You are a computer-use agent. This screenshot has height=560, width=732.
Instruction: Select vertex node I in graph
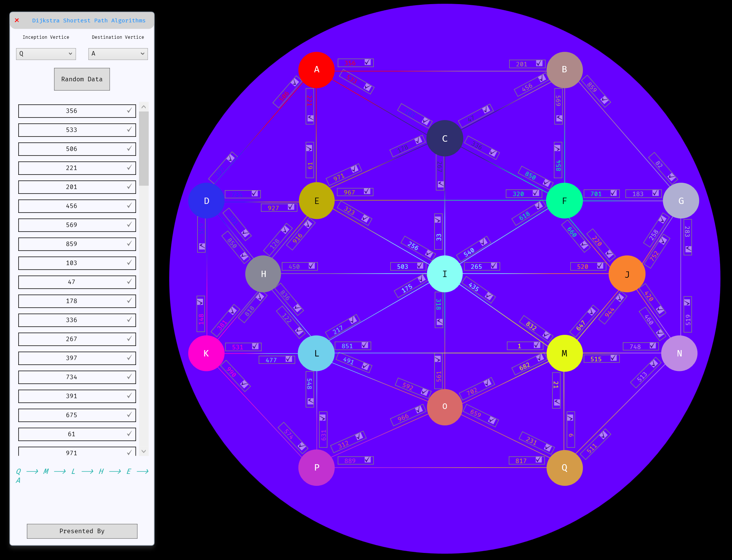click(x=445, y=274)
